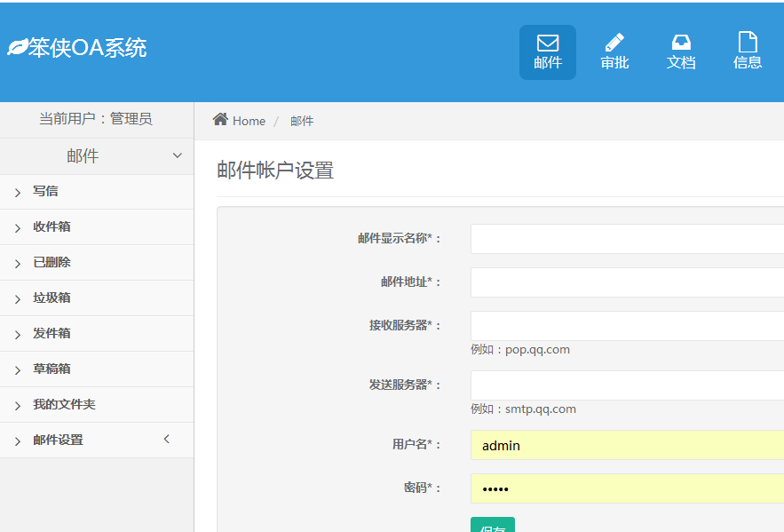Click the 笨侠OA系统 logo
Image resolution: width=784 pixels, height=532 pixels.
77,47
